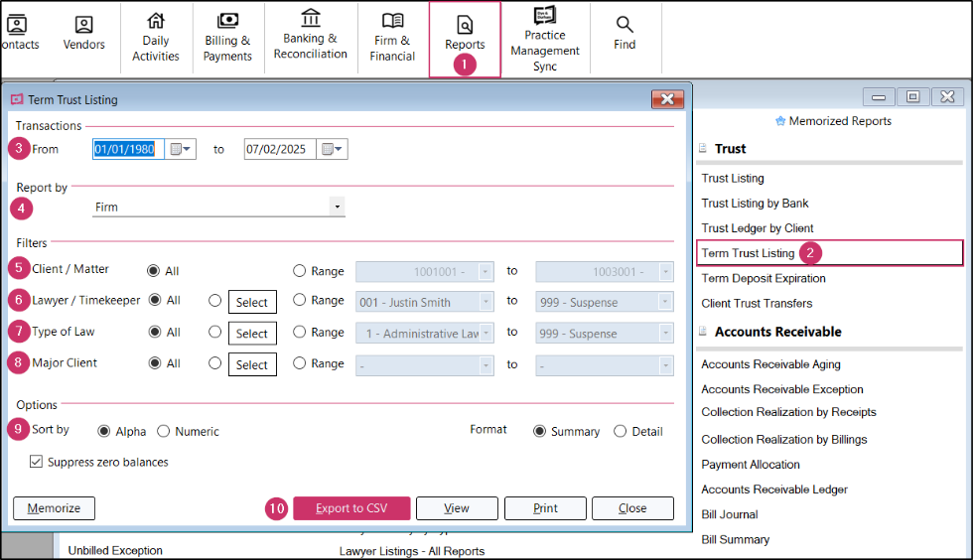Open the To date calendar picker
974x560 pixels.
click(332, 149)
